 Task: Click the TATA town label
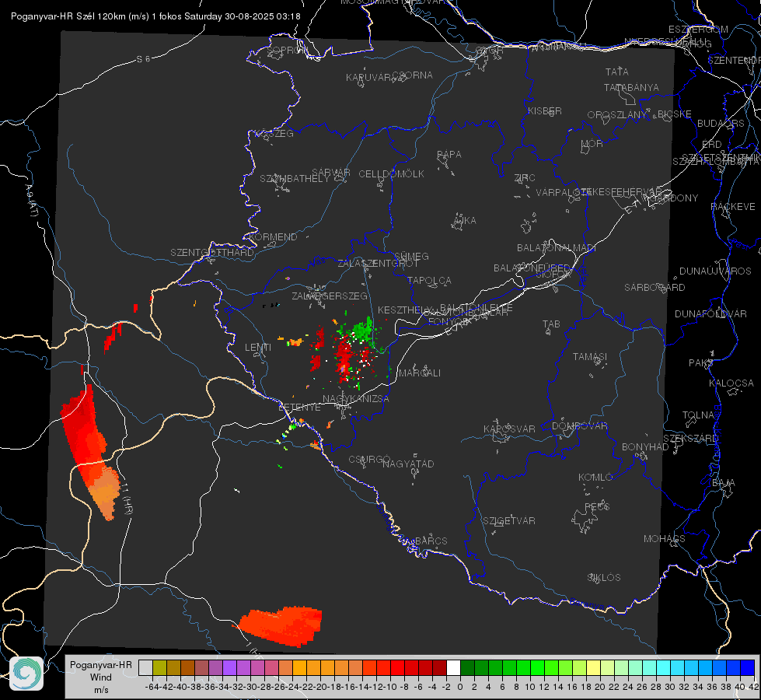(617, 72)
